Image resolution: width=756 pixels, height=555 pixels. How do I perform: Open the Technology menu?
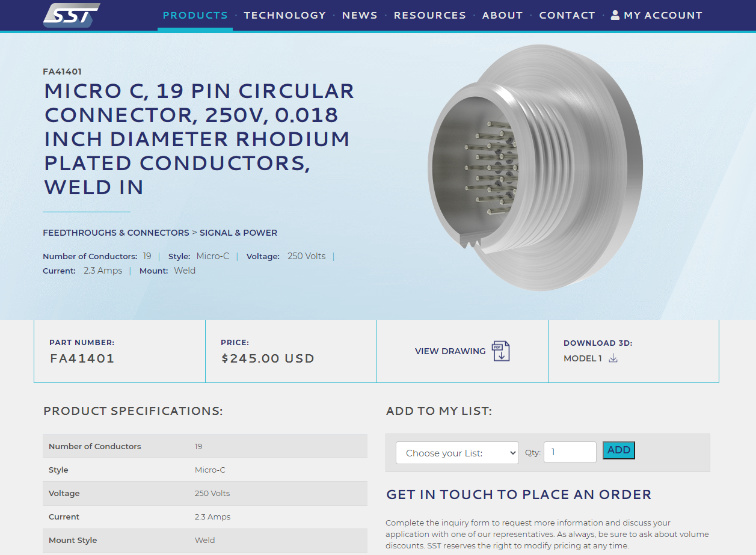284,15
